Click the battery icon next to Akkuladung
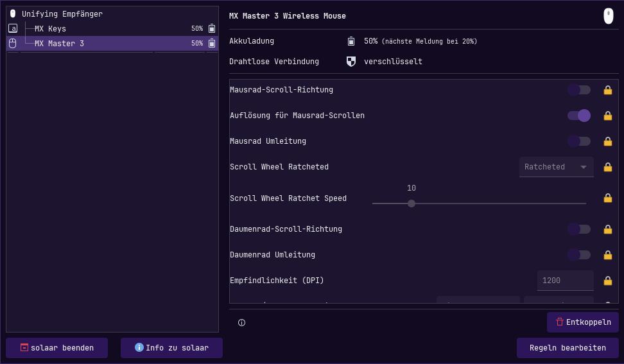This screenshot has width=624, height=364. pyautogui.click(x=351, y=41)
